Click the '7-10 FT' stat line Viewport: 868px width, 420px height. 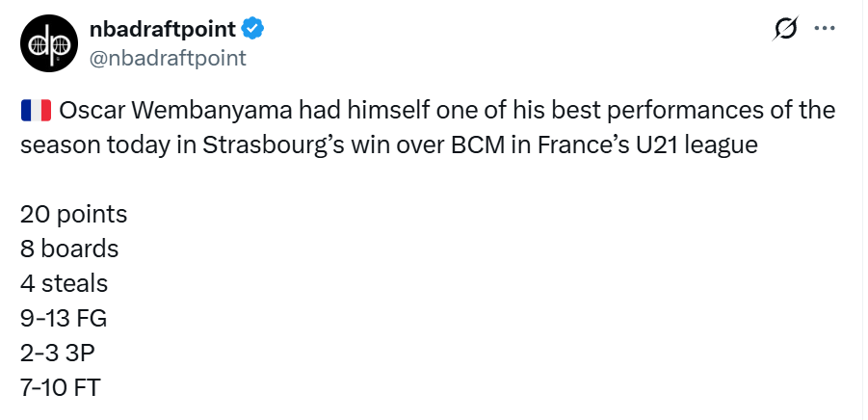click(x=61, y=387)
